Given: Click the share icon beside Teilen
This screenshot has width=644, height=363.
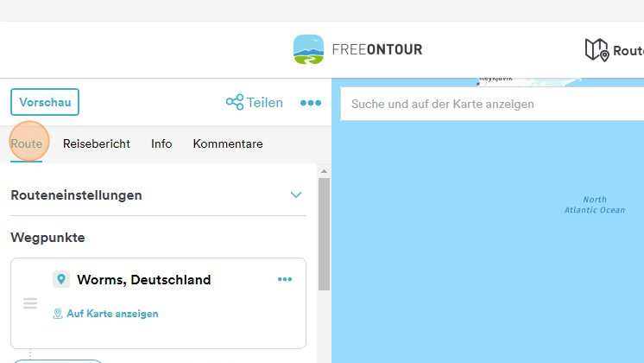Looking at the screenshot, I should coord(235,102).
